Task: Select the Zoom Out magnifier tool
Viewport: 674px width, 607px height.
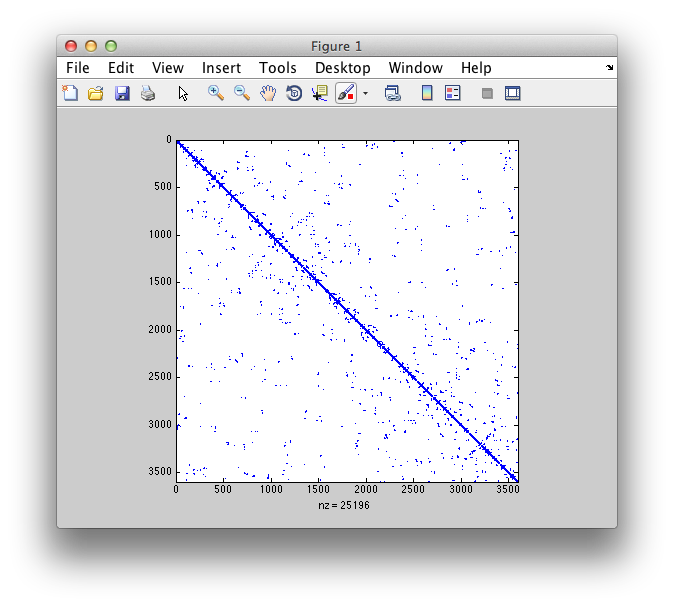Action: 242,93
